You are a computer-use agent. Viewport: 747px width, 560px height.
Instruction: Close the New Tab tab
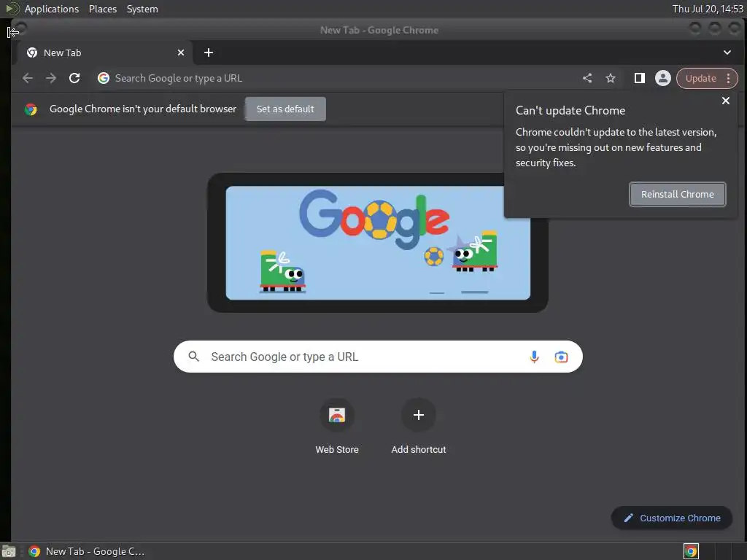pos(181,52)
